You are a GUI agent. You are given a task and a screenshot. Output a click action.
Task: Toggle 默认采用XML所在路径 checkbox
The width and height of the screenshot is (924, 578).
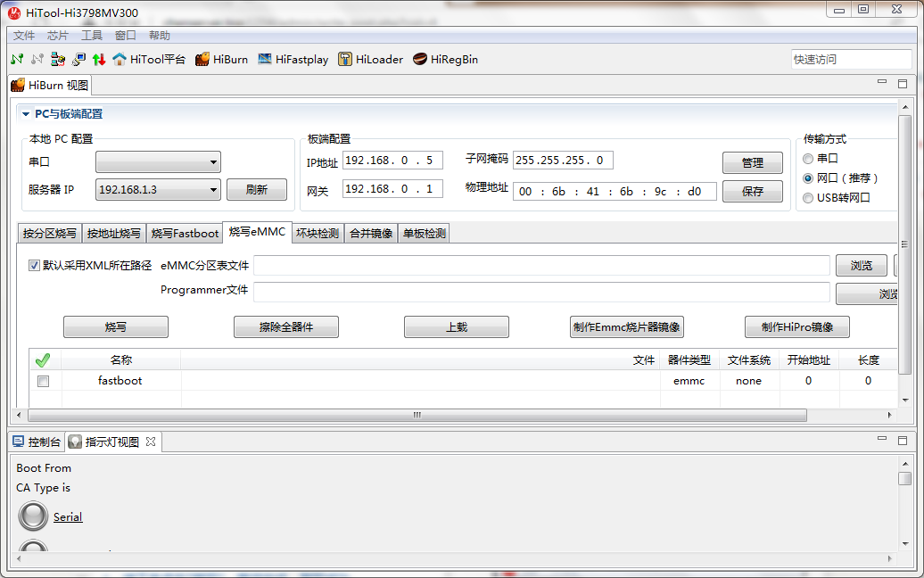tap(35, 265)
